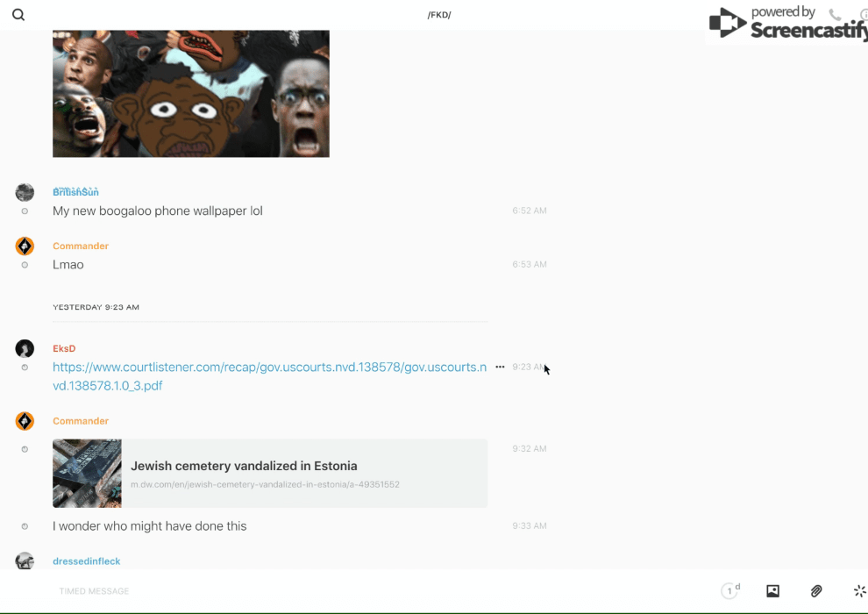The image size is (868, 614).
Task: Send a ping with the burst icon
Action: (x=859, y=591)
